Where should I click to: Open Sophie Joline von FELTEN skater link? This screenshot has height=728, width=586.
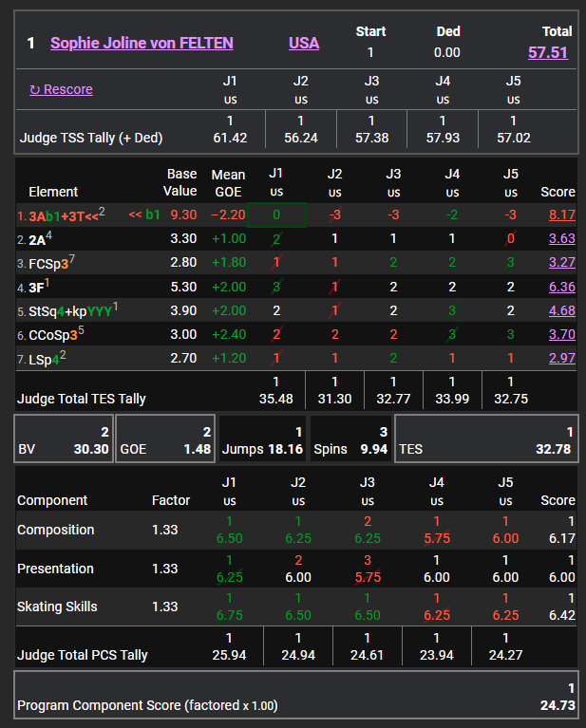[x=142, y=43]
